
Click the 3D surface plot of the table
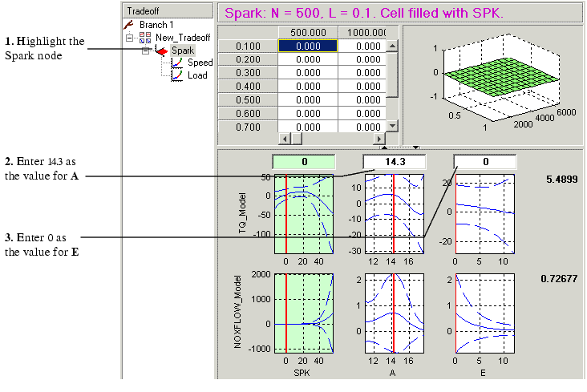tap(502, 79)
